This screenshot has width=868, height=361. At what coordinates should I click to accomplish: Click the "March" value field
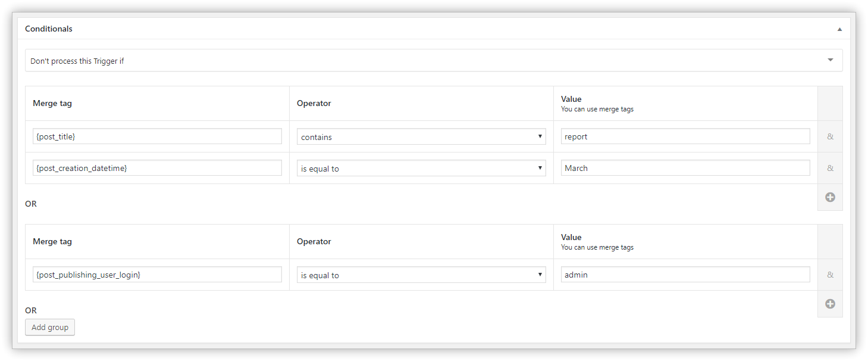point(685,168)
